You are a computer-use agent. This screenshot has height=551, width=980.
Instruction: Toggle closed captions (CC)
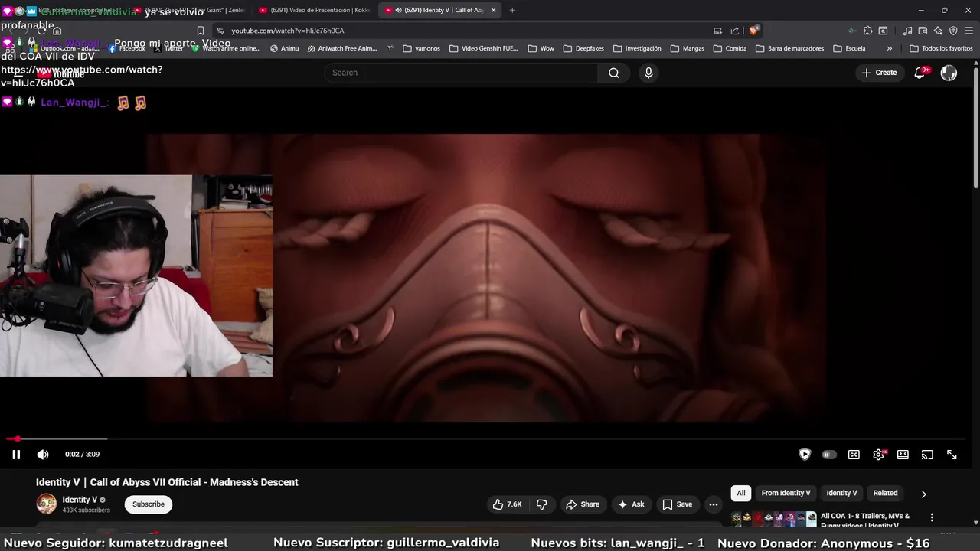pos(854,455)
